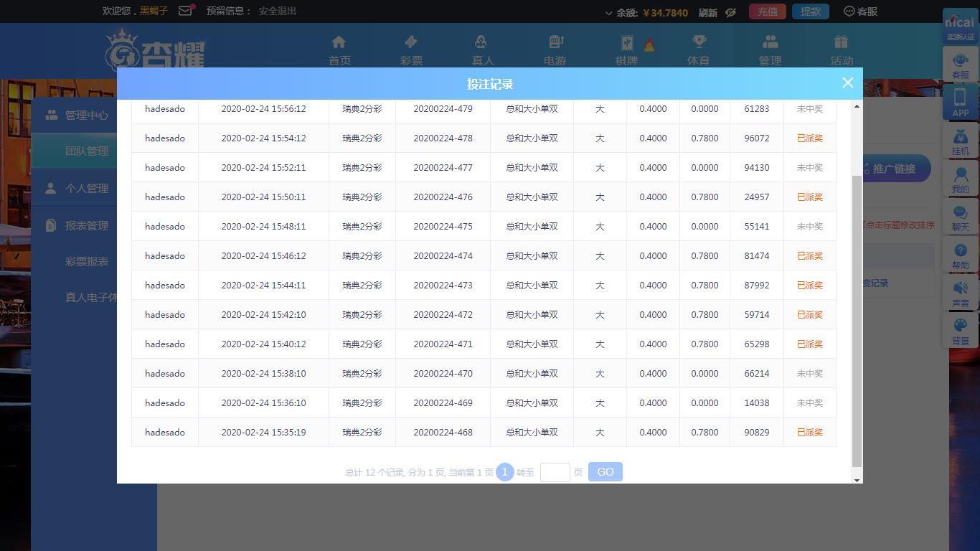Click issue number 20200224-479 cell

[x=443, y=109]
